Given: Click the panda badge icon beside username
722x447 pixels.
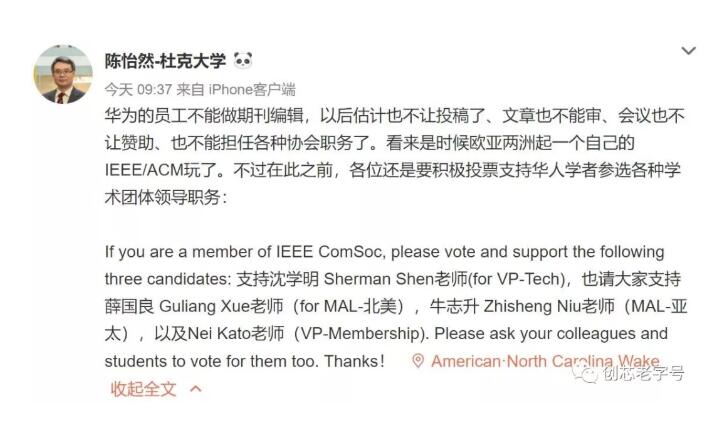Looking at the screenshot, I should point(243,60).
